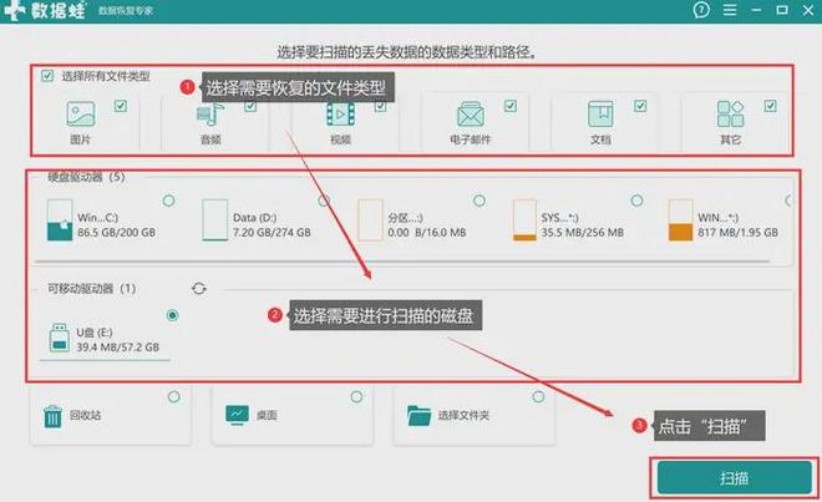Select the SYS 256 MB partition radio button

point(636,201)
